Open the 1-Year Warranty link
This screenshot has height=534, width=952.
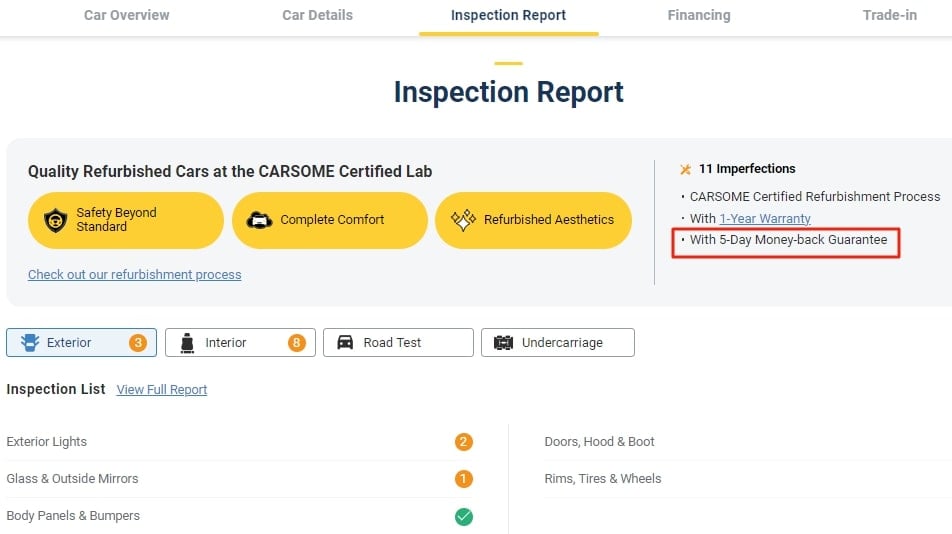[765, 218]
